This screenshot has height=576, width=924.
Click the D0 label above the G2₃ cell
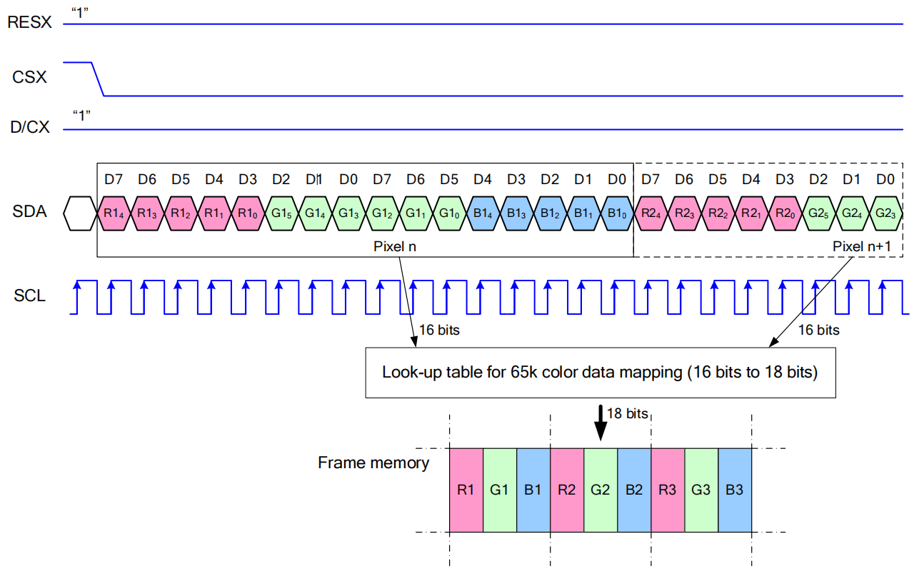(x=885, y=179)
